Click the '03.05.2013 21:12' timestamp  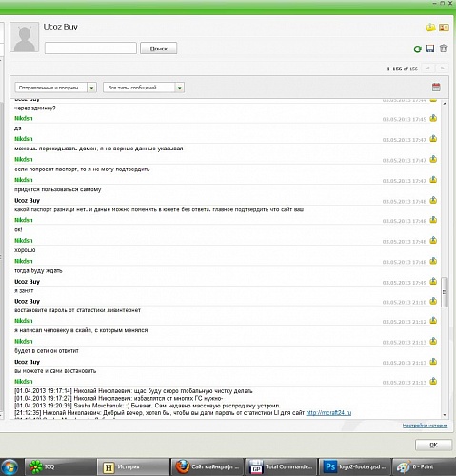click(x=405, y=322)
